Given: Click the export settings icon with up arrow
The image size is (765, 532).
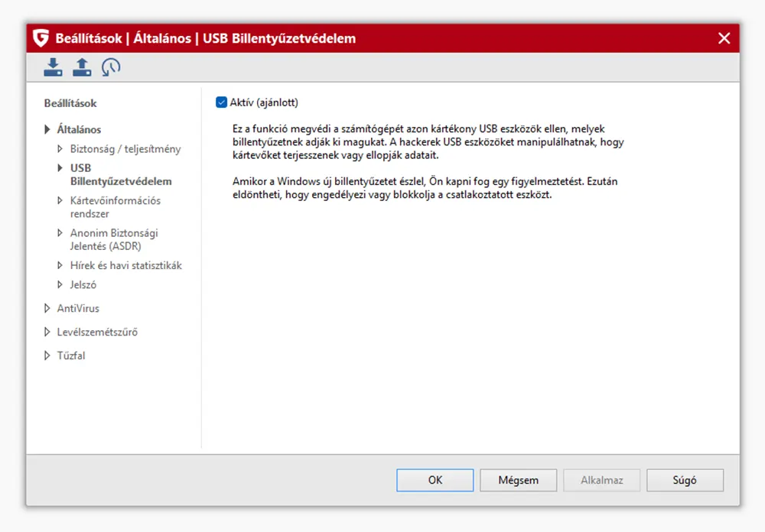Looking at the screenshot, I should pyautogui.click(x=82, y=67).
